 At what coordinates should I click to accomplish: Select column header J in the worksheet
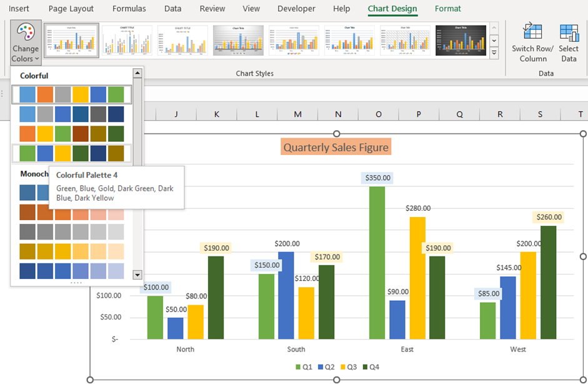[x=176, y=114]
